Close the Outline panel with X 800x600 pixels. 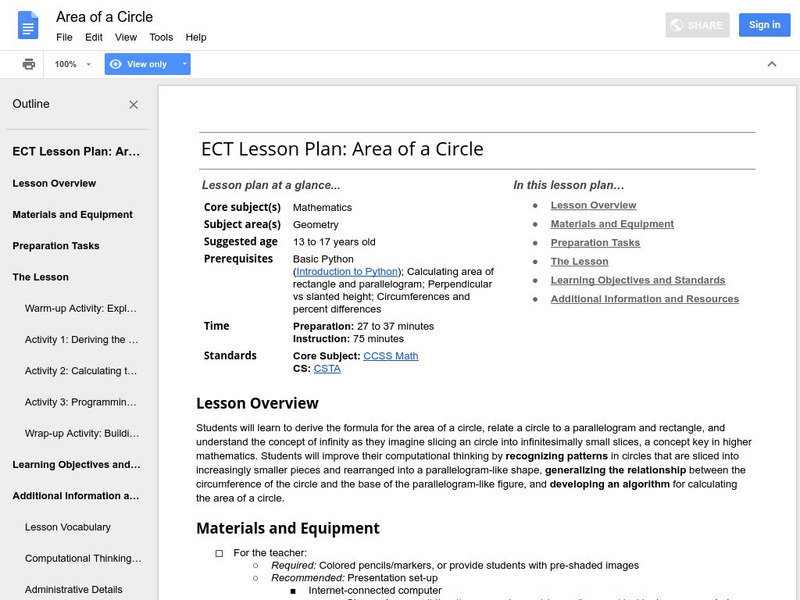click(134, 104)
